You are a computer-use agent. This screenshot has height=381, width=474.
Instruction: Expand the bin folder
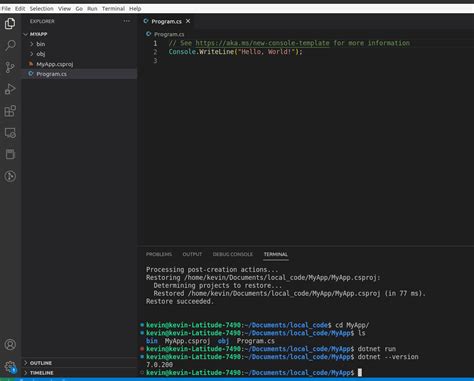41,44
